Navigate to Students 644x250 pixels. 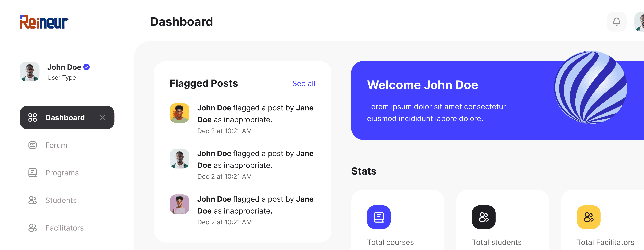pyautogui.click(x=61, y=200)
